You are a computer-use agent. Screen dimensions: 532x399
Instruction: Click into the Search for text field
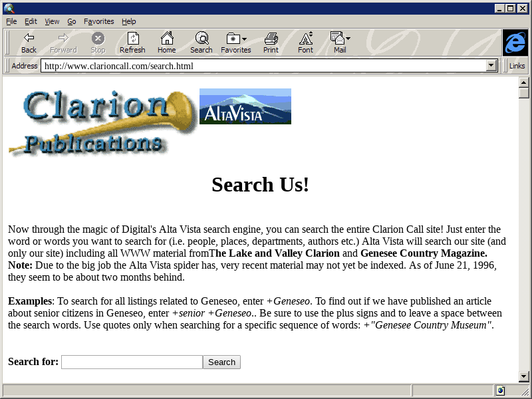point(132,362)
